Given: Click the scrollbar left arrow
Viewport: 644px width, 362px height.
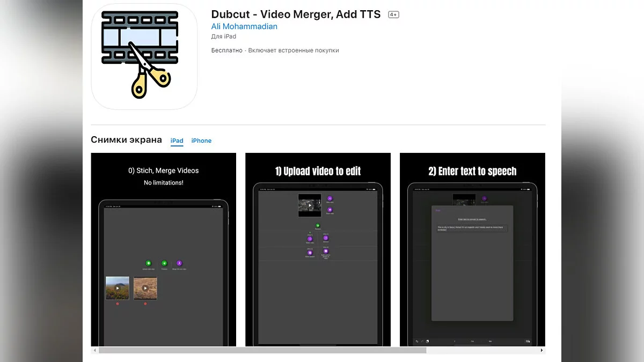Looking at the screenshot, I should (x=95, y=350).
